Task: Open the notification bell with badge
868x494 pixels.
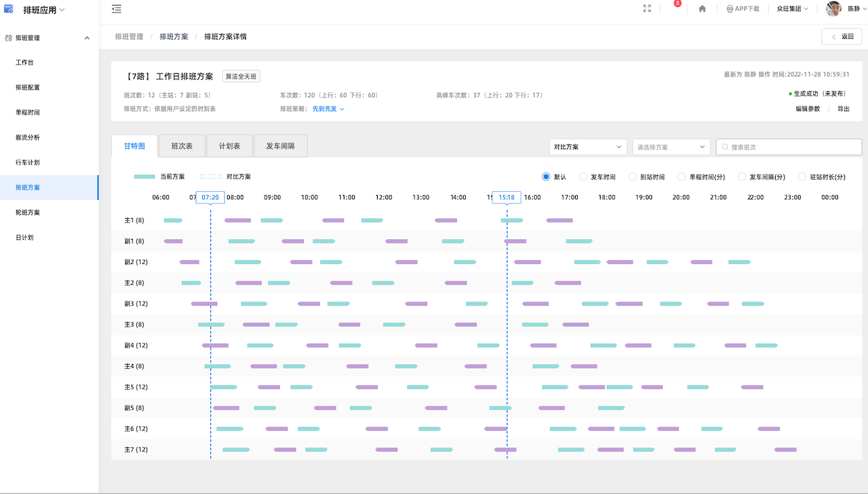Action: point(674,8)
